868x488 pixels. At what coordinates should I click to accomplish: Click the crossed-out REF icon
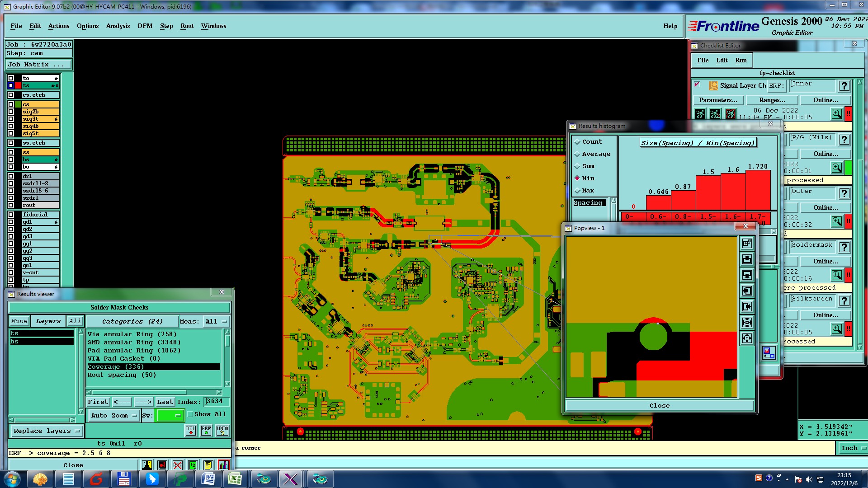pos(177,465)
